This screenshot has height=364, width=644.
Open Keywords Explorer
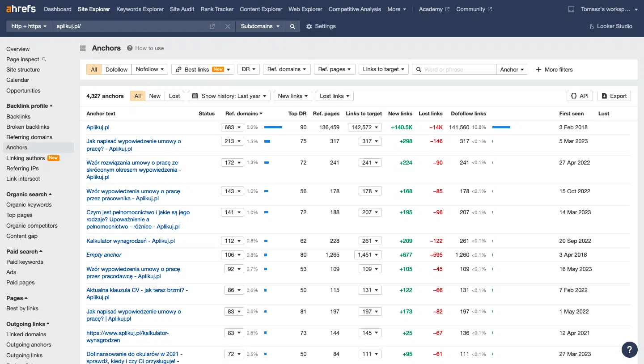click(140, 9)
